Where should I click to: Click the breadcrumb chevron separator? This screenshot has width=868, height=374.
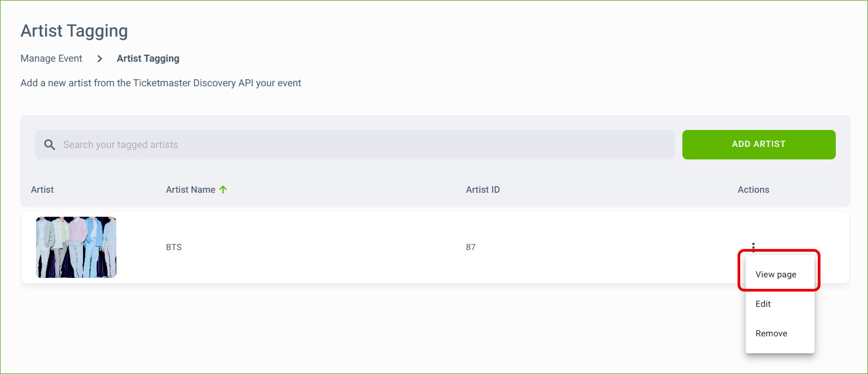[99, 58]
